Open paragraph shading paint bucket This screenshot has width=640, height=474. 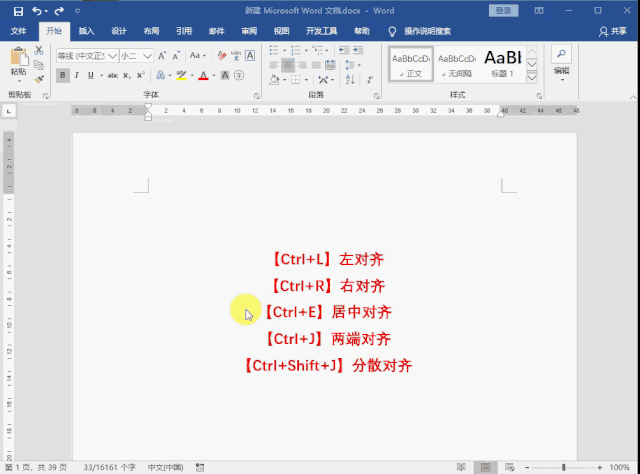click(274, 80)
